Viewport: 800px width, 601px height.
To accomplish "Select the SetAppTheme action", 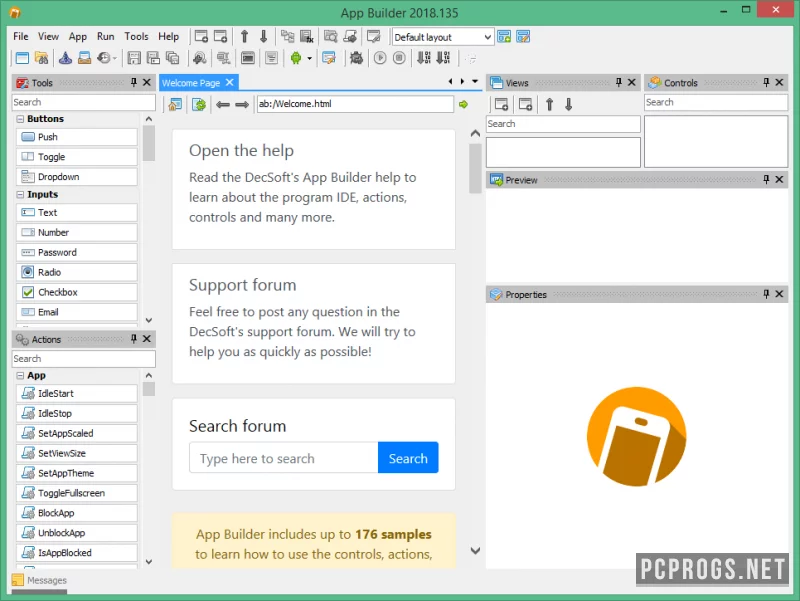I will 77,473.
